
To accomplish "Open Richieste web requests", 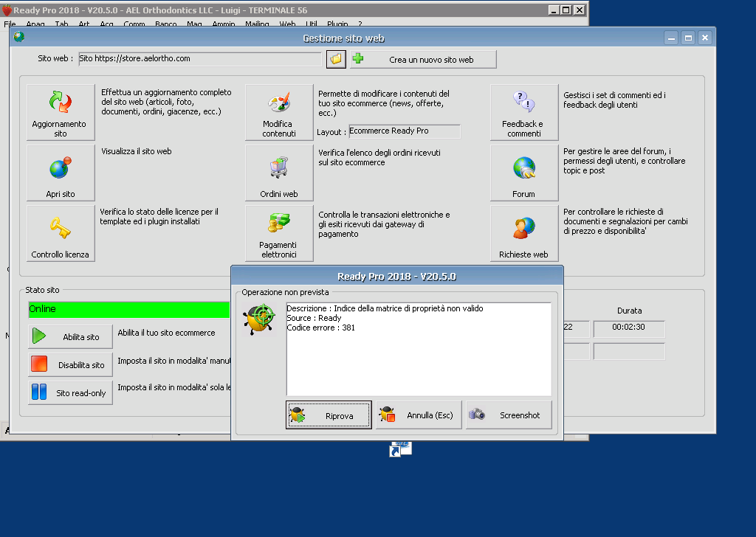I will click(x=524, y=234).
